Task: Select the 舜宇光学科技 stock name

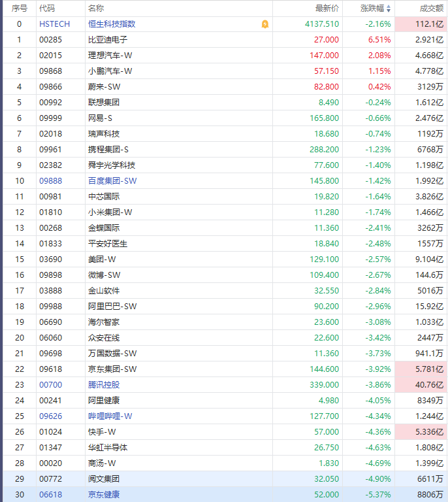Action: (x=112, y=165)
